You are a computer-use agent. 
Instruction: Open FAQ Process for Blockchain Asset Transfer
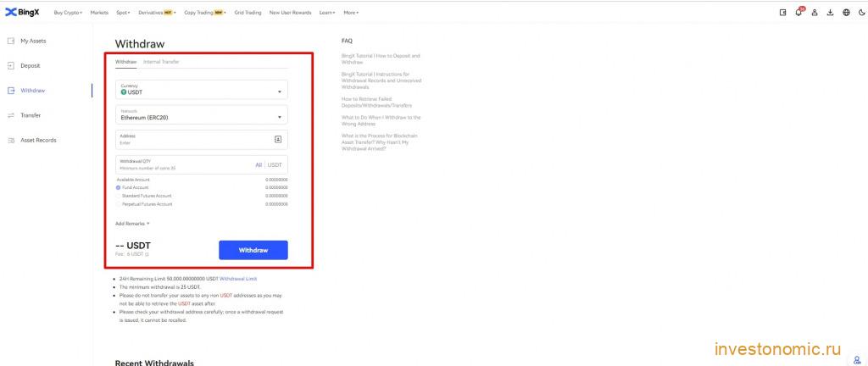pos(380,142)
